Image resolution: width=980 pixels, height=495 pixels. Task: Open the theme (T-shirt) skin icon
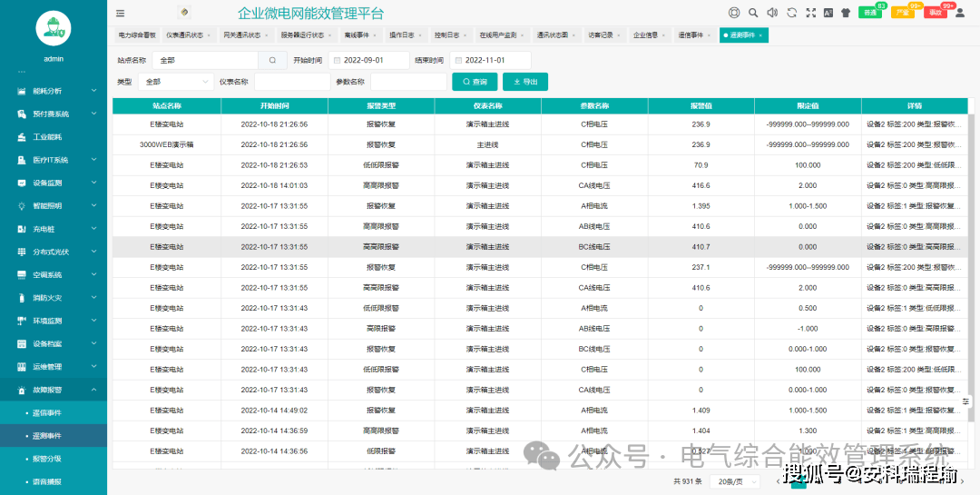846,13
